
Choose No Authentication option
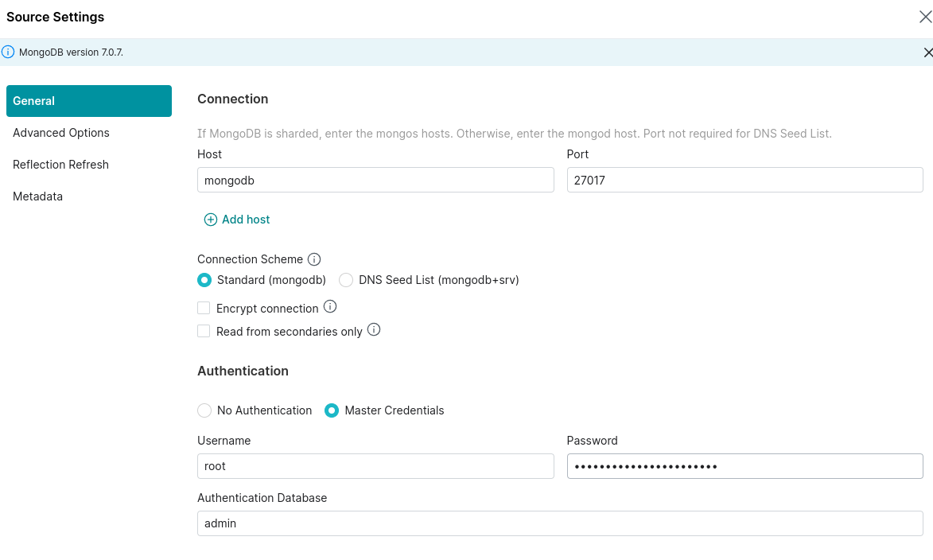(x=204, y=410)
